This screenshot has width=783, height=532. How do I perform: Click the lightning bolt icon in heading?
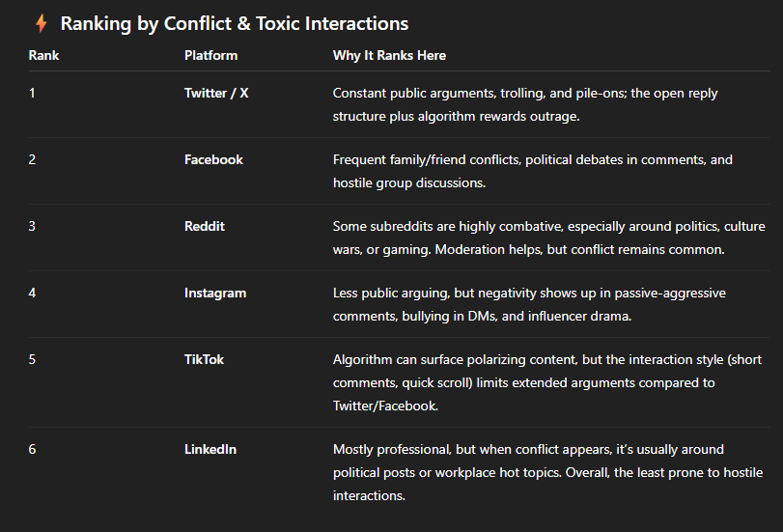41,23
